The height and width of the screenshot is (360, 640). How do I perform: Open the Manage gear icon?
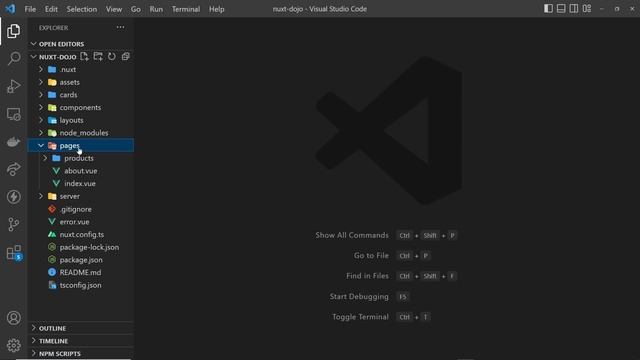(x=13, y=345)
